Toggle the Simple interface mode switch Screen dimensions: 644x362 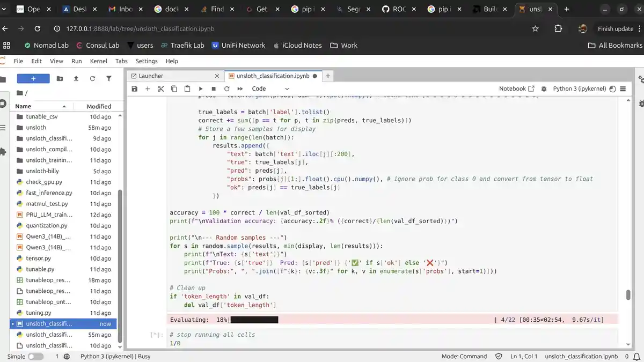tap(35, 356)
